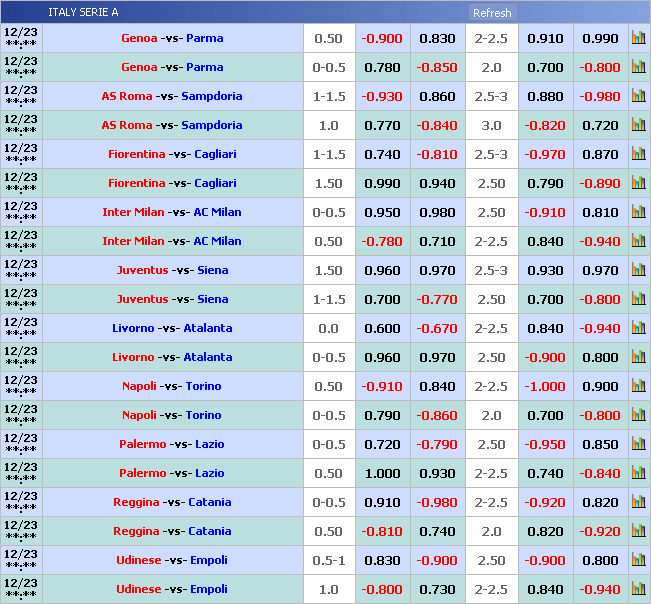Image resolution: width=651 pixels, height=604 pixels.
Task: Open chart for Reggina-Catania 0-0.5 handicap row
Action: [638, 502]
